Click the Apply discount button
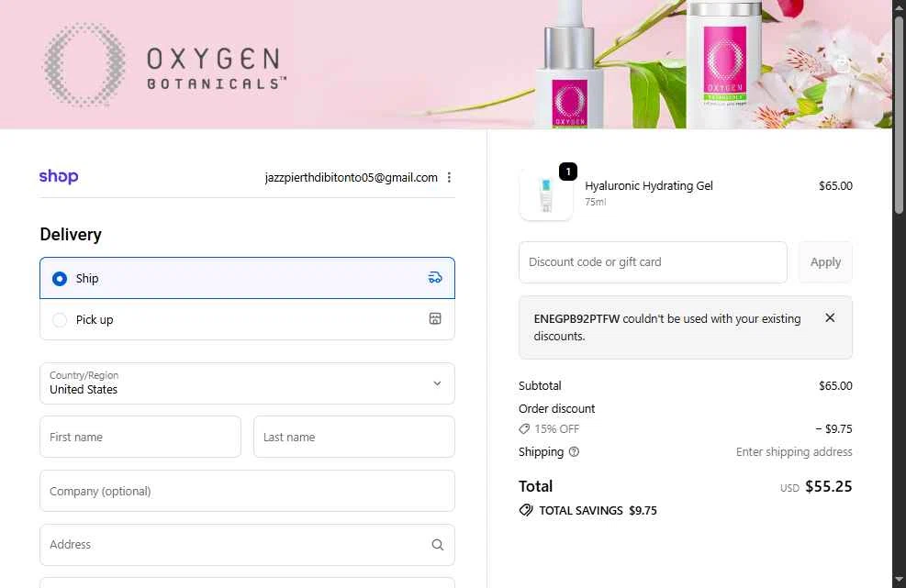 825,262
